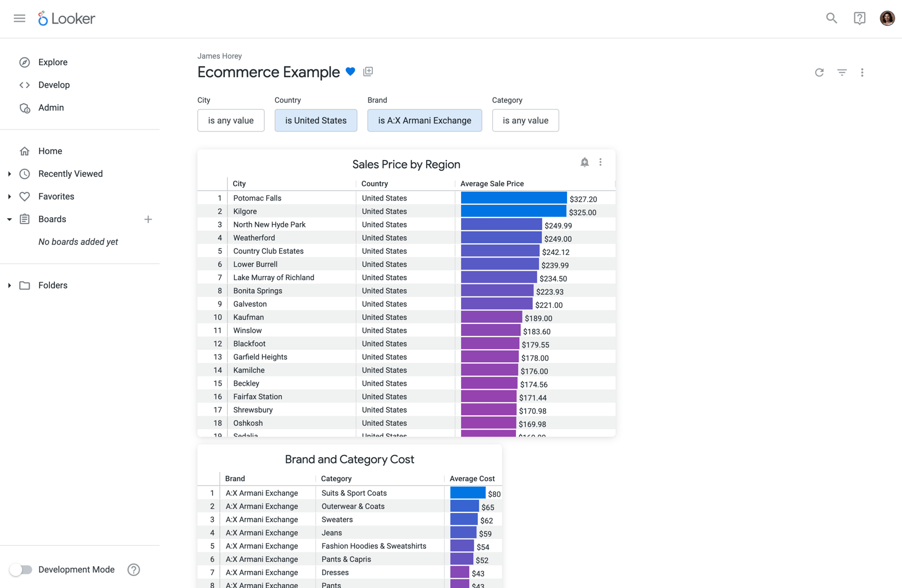This screenshot has width=902, height=588.
Task: Click the hamburger menu to toggle the sidebar
Action: click(x=19, y=18)
